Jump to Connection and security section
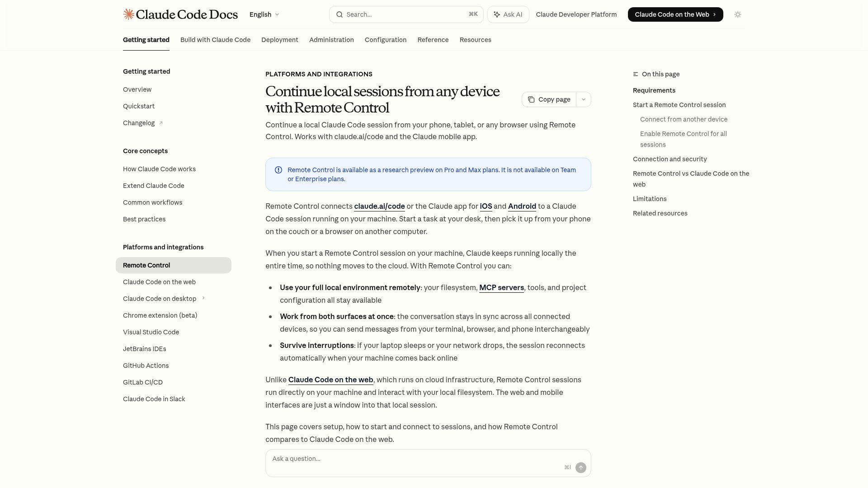The width and height of the screenshot is (868, 488). point(670,159)
